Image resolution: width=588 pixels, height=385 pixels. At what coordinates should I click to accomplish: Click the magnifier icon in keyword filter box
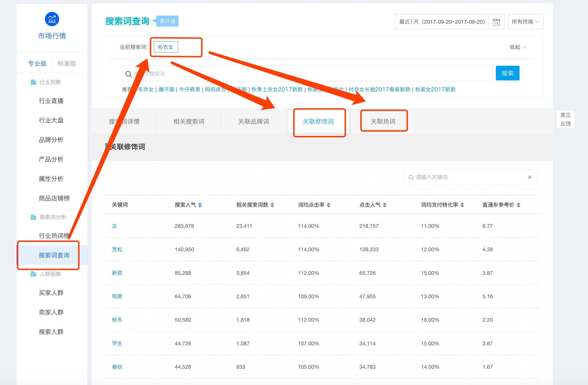click(411, 177)
